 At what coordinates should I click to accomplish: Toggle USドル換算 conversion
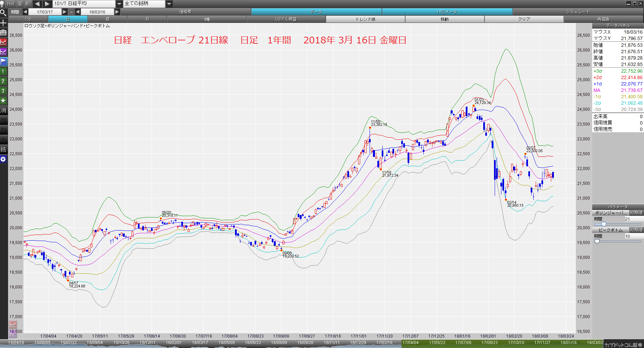coord(286,19)
